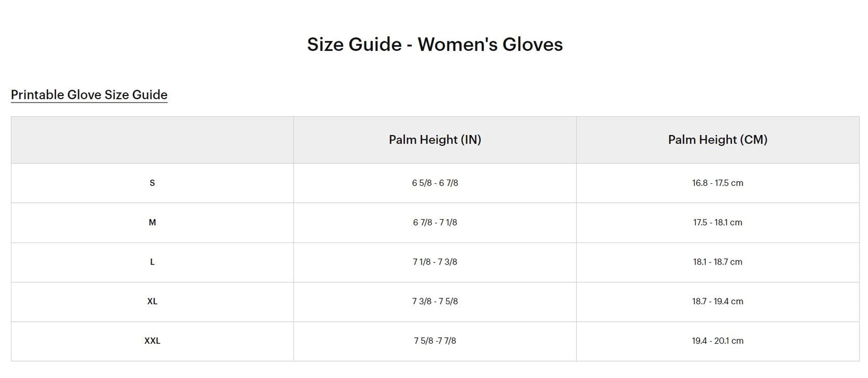
Task: Select the 7 3/8 - 7 5/8 inch cell
Action: [435, 302]
